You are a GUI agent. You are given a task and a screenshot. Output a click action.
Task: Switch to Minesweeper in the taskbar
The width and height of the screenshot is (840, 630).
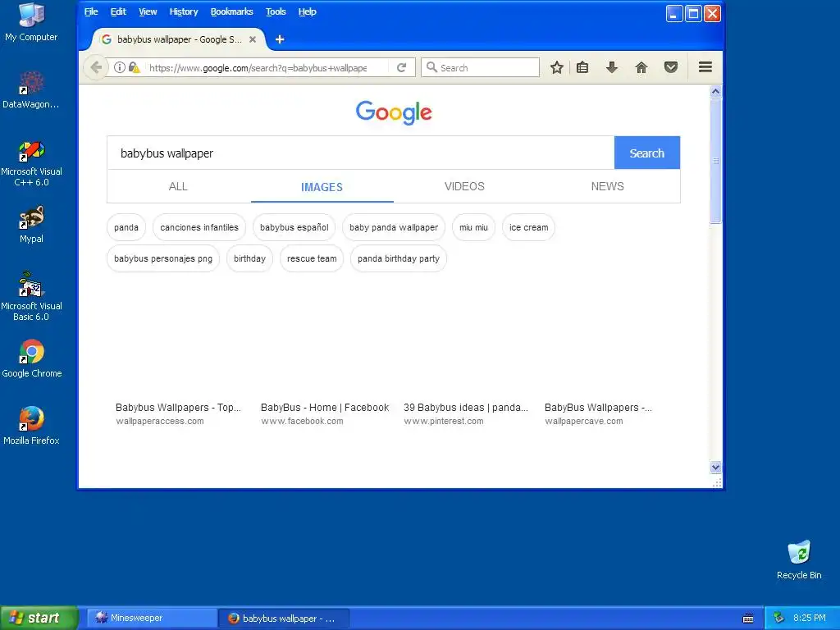(x=152, y=618)
